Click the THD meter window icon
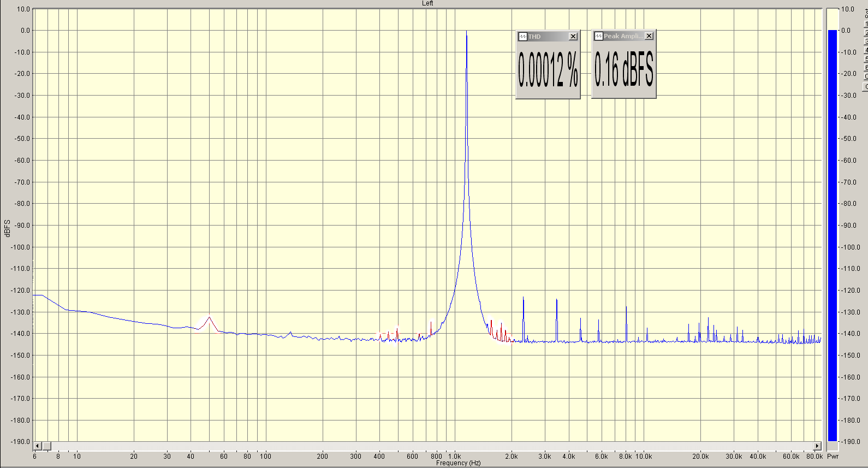The image size is (868, 468). [x=522, y=37]
